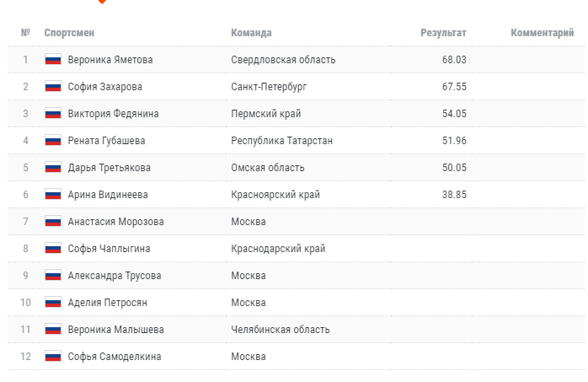Click the flag beside Виктория Федянина
588x382 pixels.
(53, 114)
